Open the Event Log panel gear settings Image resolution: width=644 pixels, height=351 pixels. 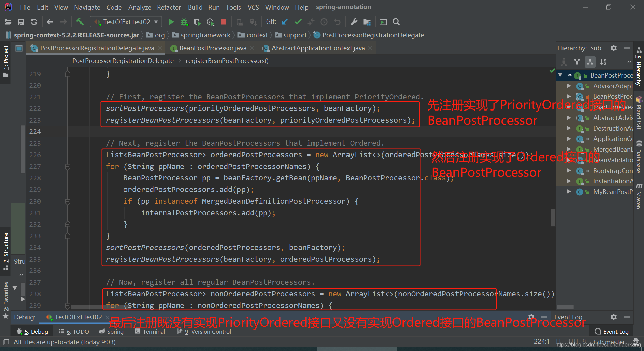pyautogui.click(x=614, y=317)
